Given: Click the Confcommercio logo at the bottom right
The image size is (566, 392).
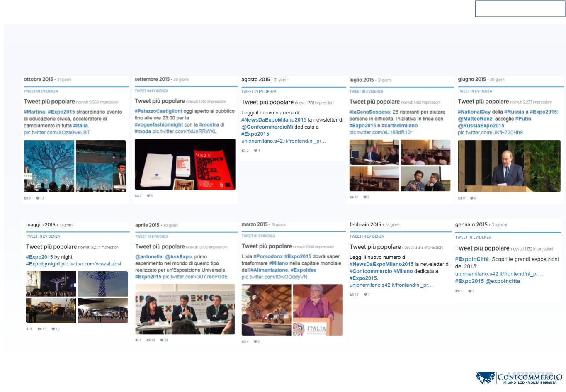Looking at the screenshot, I should [519, 377].
